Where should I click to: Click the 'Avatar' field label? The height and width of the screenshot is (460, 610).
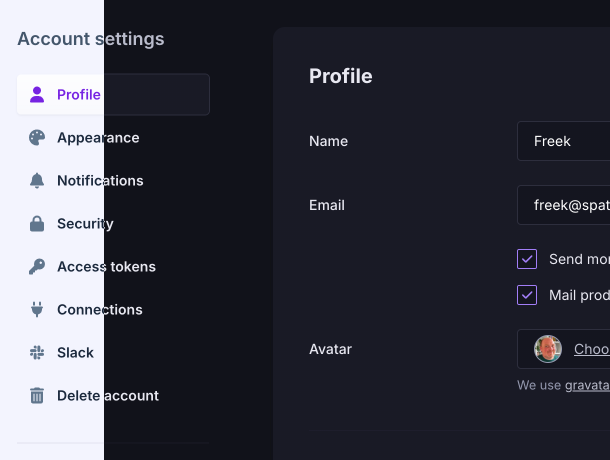(330, 349)
